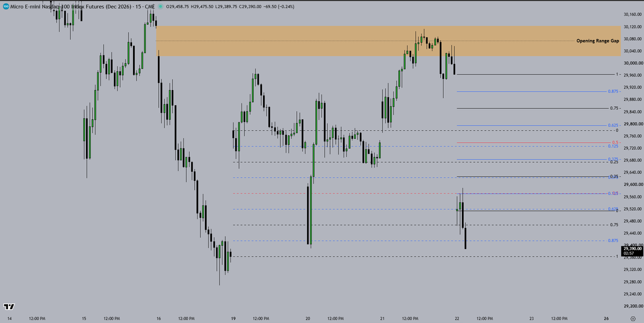Screen dimensions: 644x323
Task: Click date 26 on the time axis
Action: pos(605,318)
